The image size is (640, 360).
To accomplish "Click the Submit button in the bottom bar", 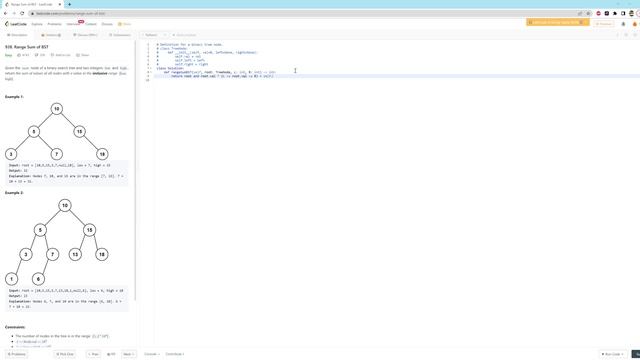I will pos(636,354).
